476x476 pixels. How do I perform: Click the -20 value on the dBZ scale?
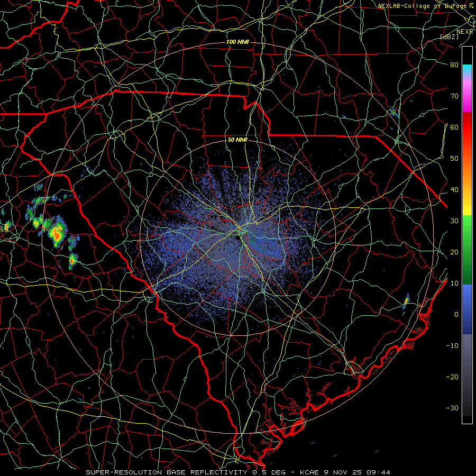[452, 377]
